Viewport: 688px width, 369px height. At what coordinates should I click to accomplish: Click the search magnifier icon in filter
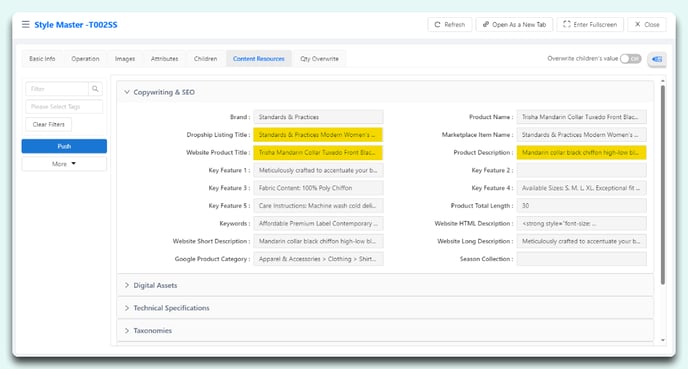[x=95, y=89]
